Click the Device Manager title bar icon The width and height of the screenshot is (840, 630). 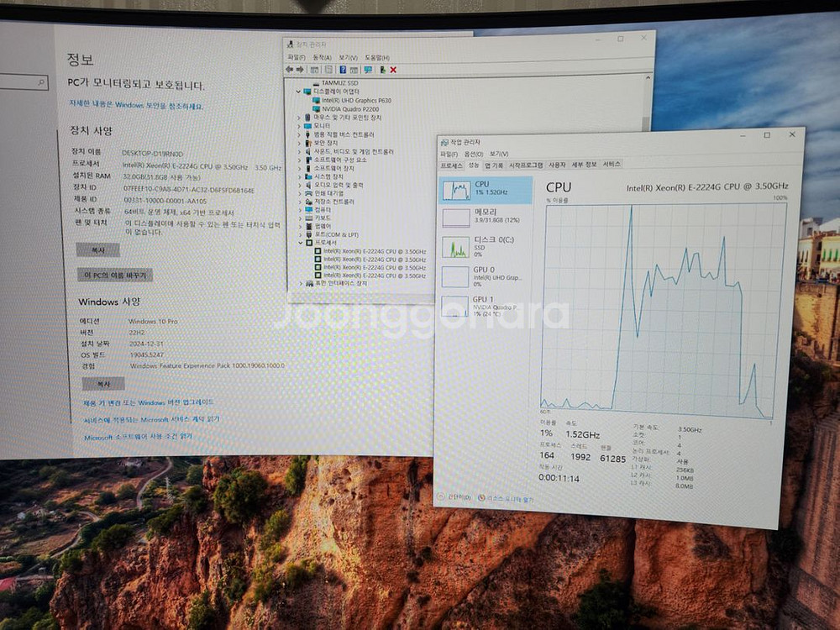(x=291, y=45)
